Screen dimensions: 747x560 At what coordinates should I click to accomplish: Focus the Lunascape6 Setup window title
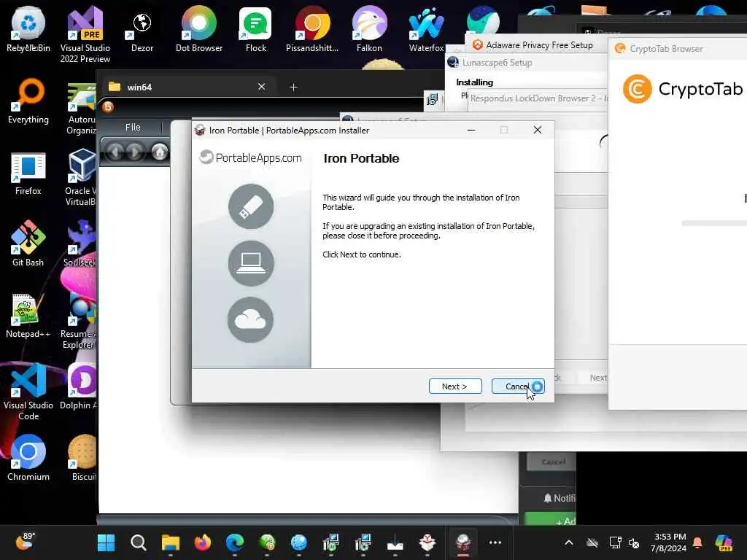click(x=497, y=63)
